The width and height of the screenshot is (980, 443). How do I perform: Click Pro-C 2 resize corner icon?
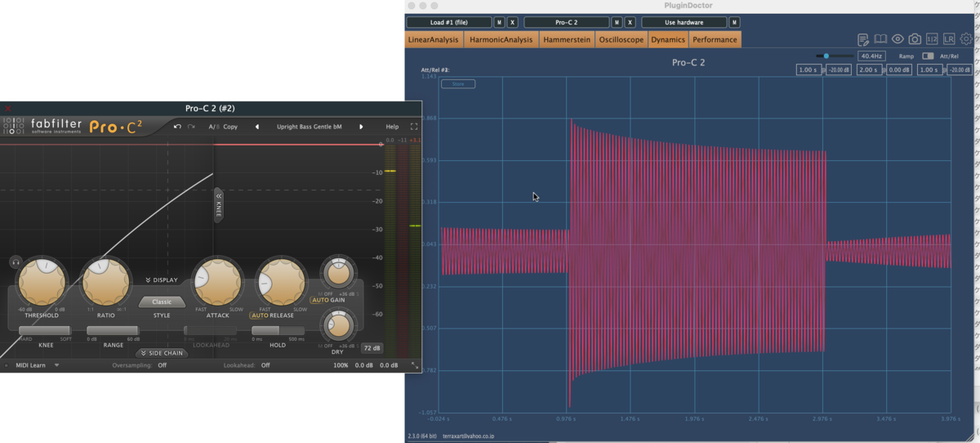pyautogui.click(x=414, y=365)
